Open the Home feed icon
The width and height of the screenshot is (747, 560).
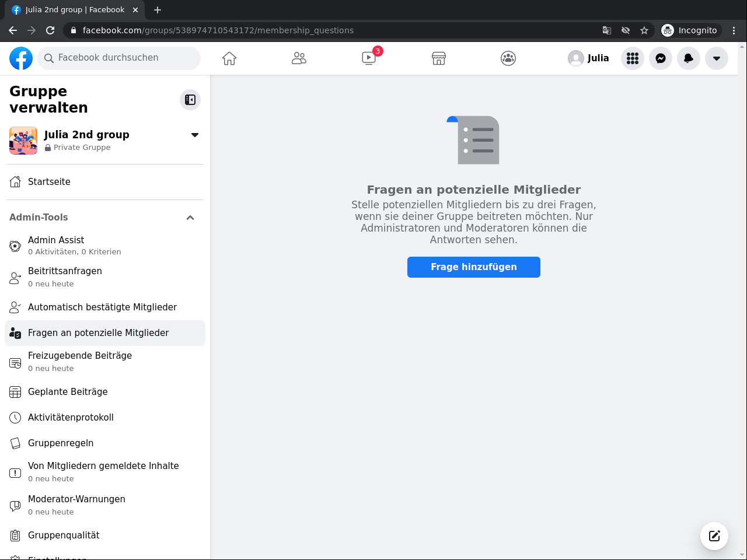(x=229, y=58)
